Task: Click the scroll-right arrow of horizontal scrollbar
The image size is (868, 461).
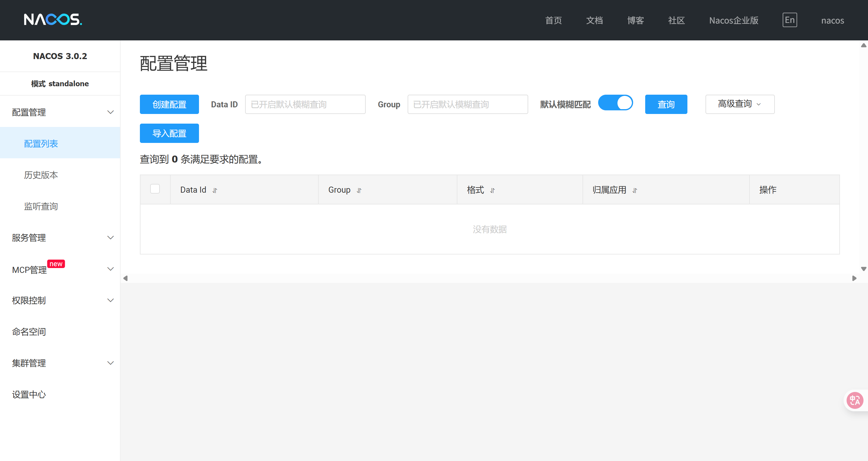Action: tap(854, 278)
